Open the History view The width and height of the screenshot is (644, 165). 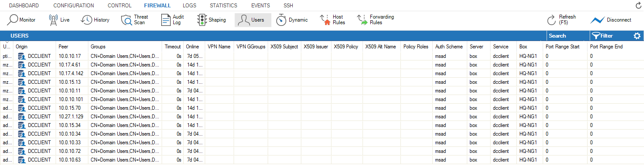tap(95, 20)
